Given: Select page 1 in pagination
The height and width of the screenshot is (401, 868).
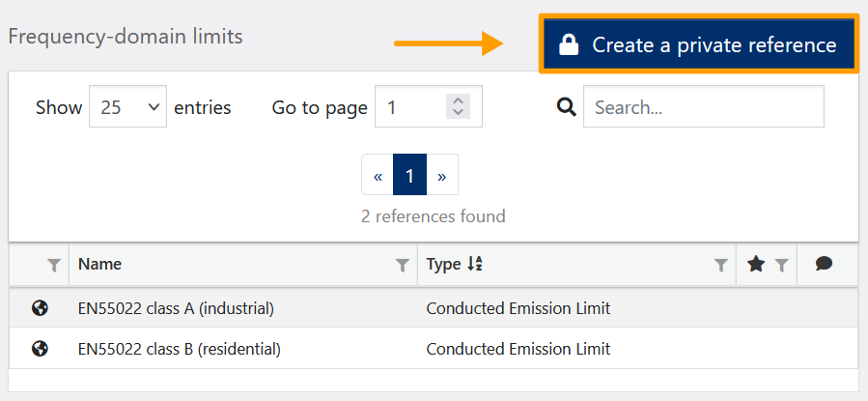Looking at the screenshot, I should coord(409,176).
